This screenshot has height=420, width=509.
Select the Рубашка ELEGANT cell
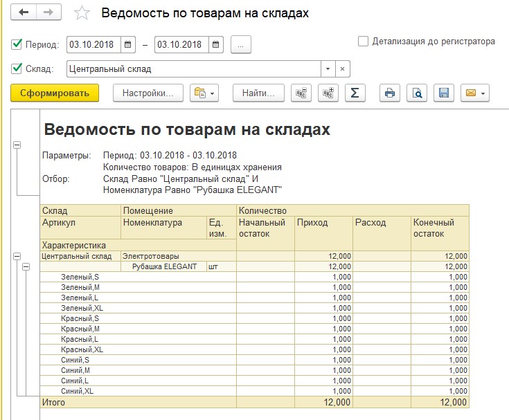[164, 266]
